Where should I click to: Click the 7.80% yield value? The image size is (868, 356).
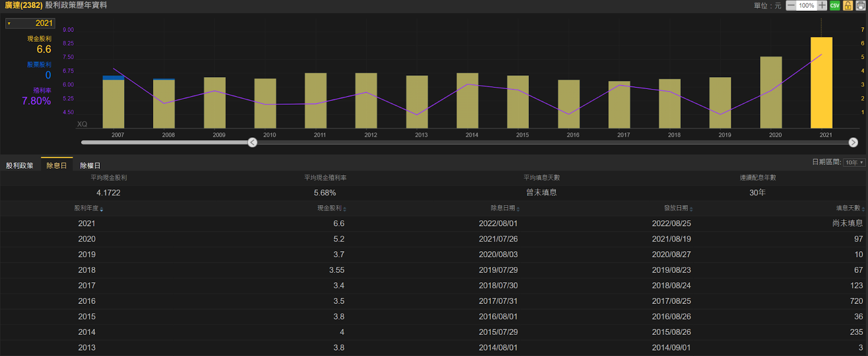click(36, 101)
